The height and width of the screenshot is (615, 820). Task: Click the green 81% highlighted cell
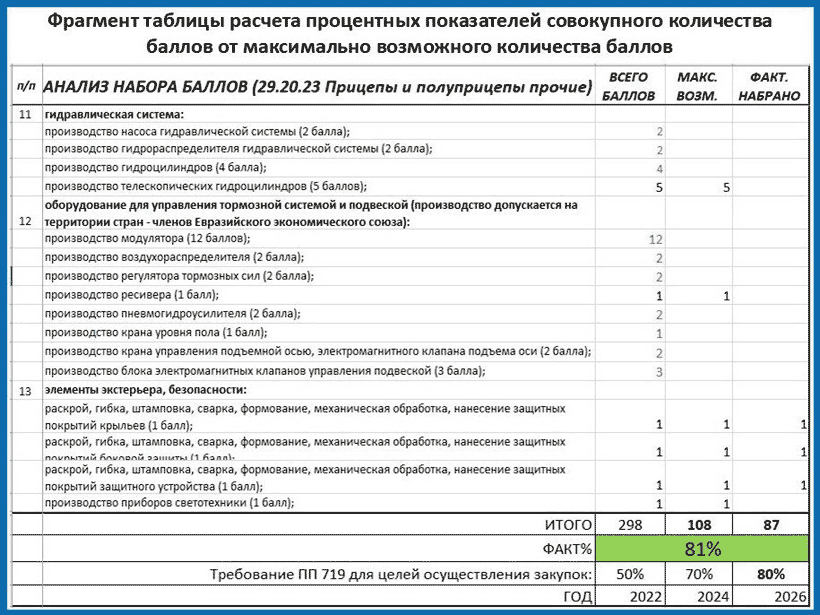704,547
